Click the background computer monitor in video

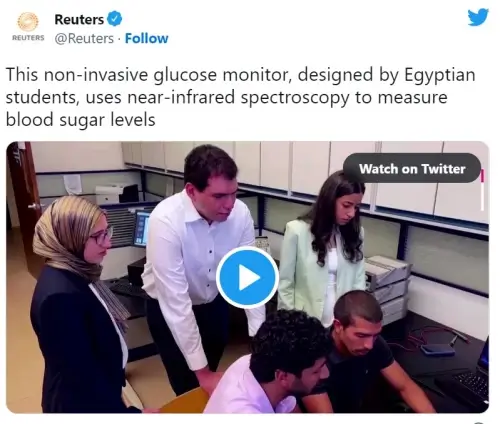(x=142, y=228)
